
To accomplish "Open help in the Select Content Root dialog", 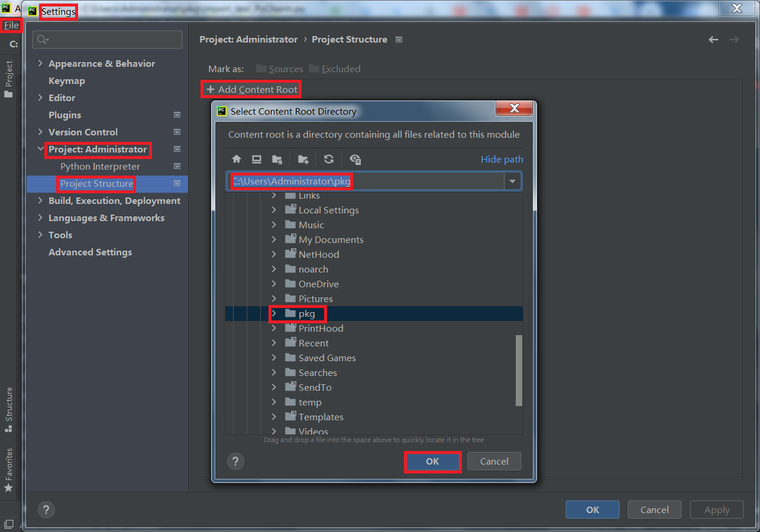I will coord(235,461).
